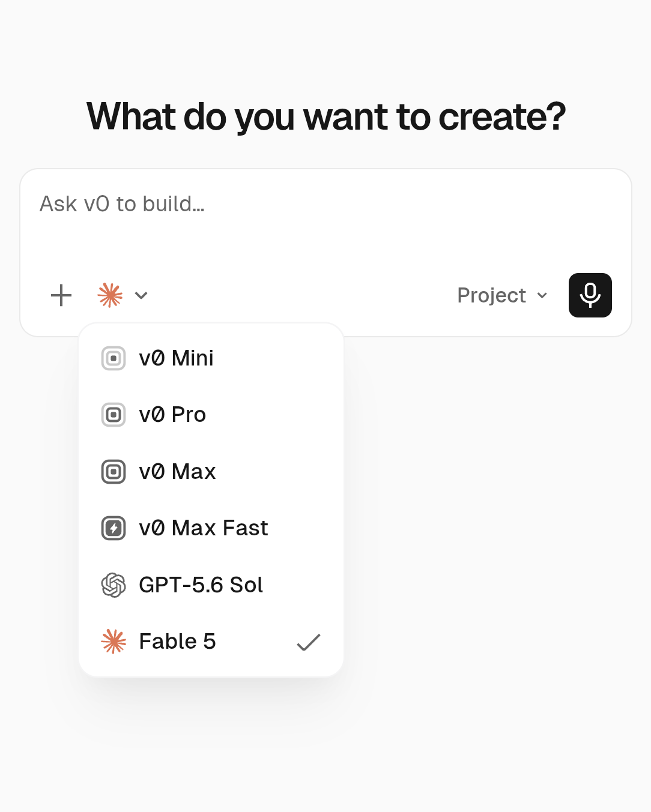Select GPT-5.6 Sol model
The height and width of the screenshot is (812, 651).
point(211,585)
